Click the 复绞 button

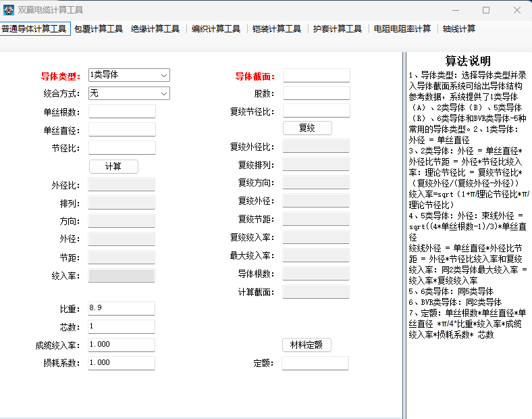pyautogui.click(x=307, y=128)
